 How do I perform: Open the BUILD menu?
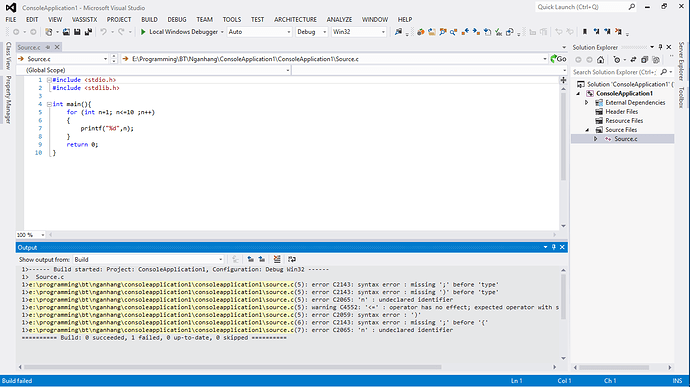pyautogui.click(x=150, y=19)
